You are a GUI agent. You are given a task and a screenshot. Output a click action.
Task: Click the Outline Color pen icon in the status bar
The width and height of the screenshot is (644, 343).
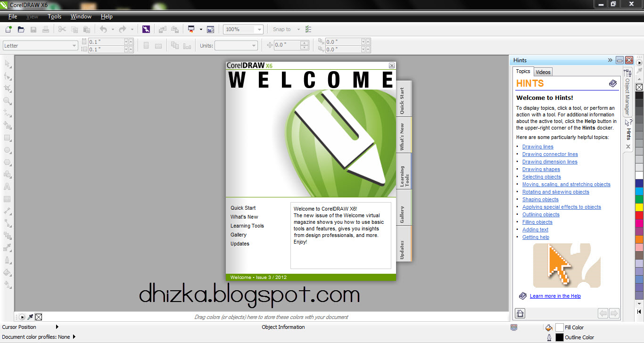click(548, 337)
